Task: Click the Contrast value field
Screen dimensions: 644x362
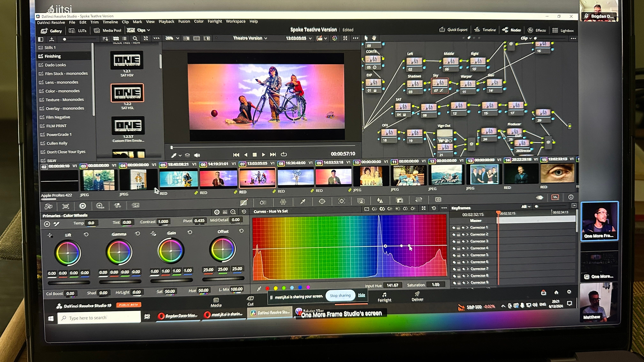Action: [x=163, y=221]
